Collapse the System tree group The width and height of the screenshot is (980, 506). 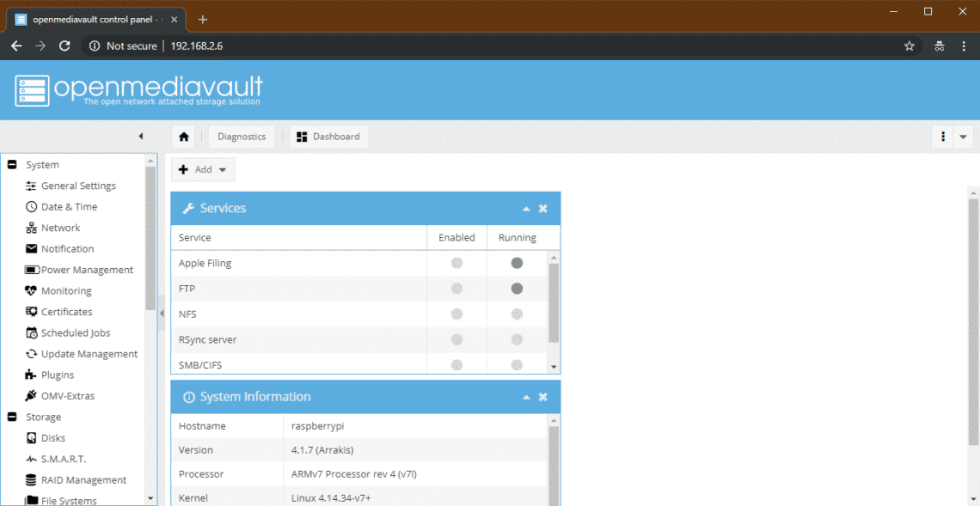pyautogui.click(x=11, y=165)
